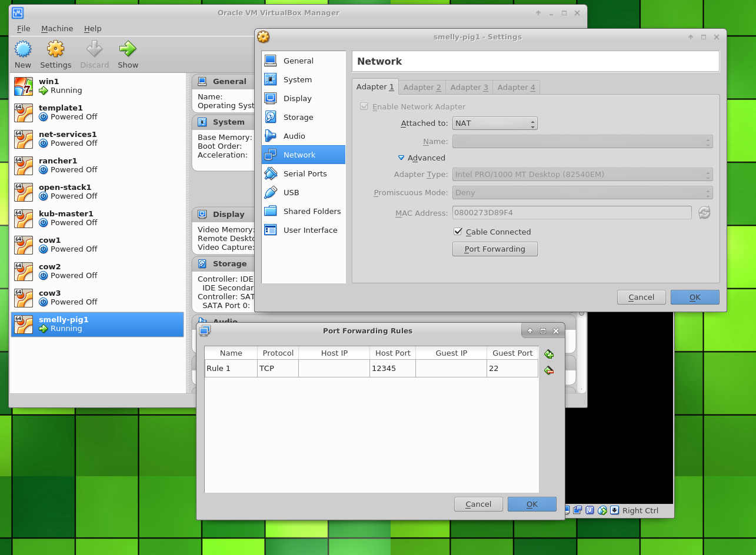Select the template1 VM icon
The image size is (756, 555).
pos(24,112)
